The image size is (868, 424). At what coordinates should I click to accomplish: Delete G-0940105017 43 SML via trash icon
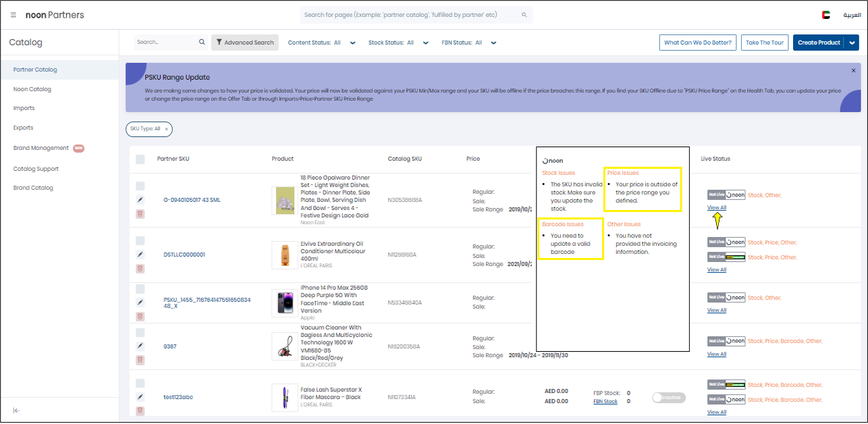point(140,213)
